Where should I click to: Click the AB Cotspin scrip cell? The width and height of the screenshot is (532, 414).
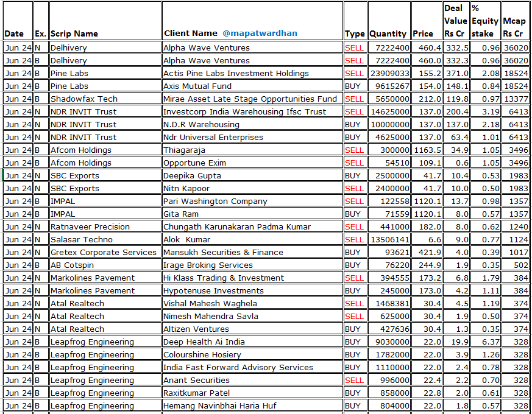[x=105, y=265]
